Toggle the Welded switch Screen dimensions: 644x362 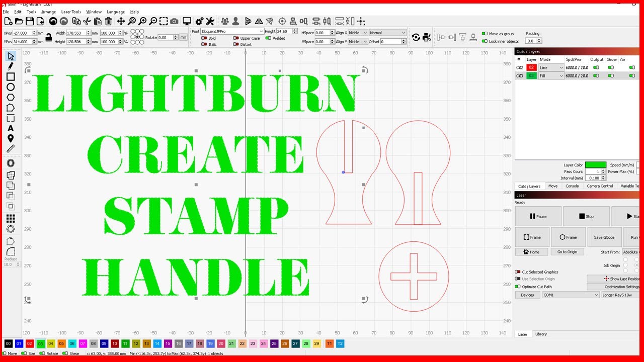(x=268, y=38)
